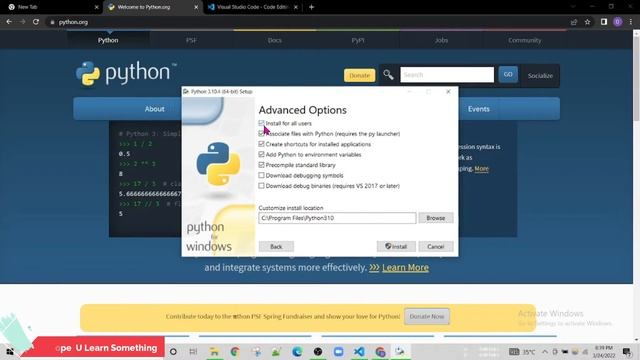Click the python logo on the website
Screen dimensions: 640x360
click(x=126, y=73)
